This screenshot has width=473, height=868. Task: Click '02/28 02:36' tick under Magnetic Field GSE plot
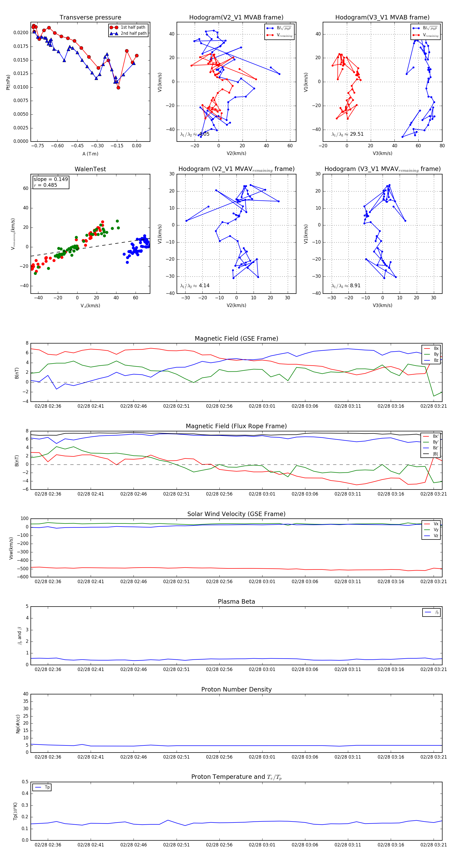click(x=48, y=406)
